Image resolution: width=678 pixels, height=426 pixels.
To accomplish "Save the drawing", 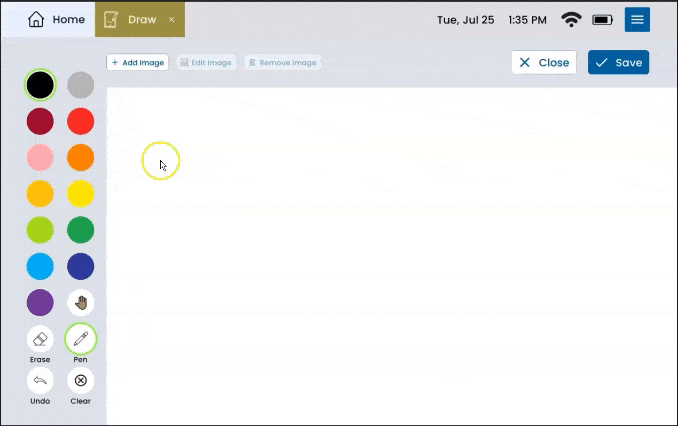I will (618, 62).
